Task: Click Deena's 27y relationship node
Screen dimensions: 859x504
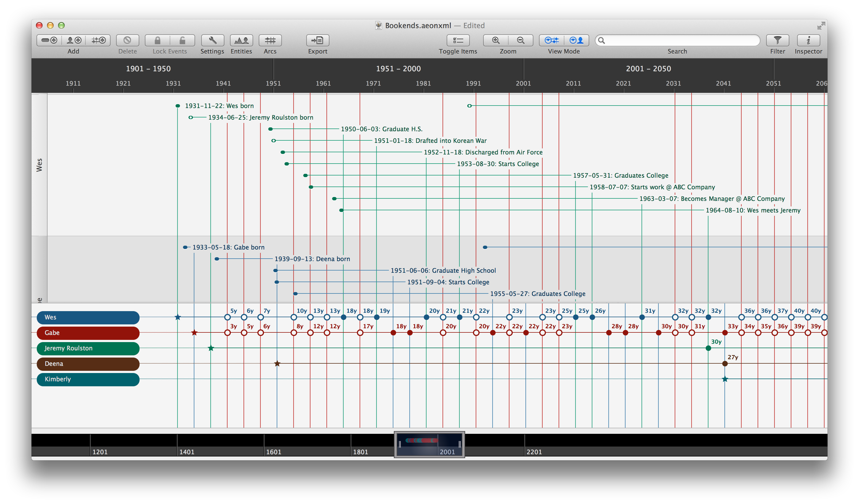Action: click(725, 364)
